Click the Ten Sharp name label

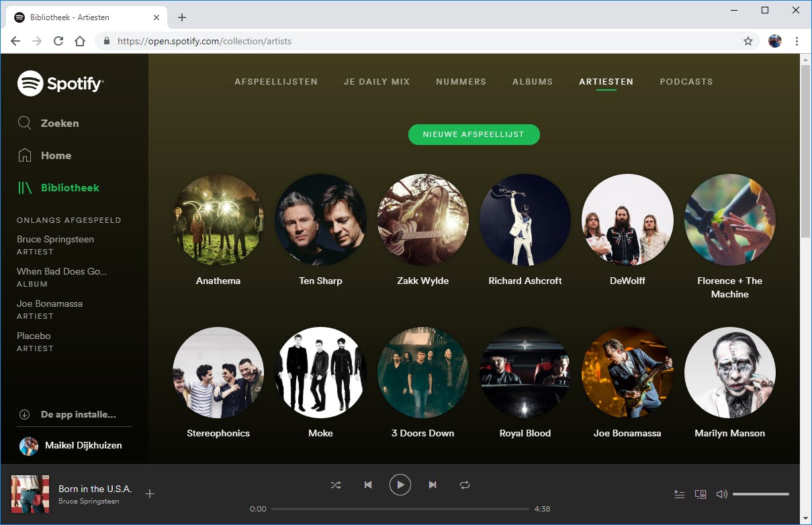[x=320, y=281]
